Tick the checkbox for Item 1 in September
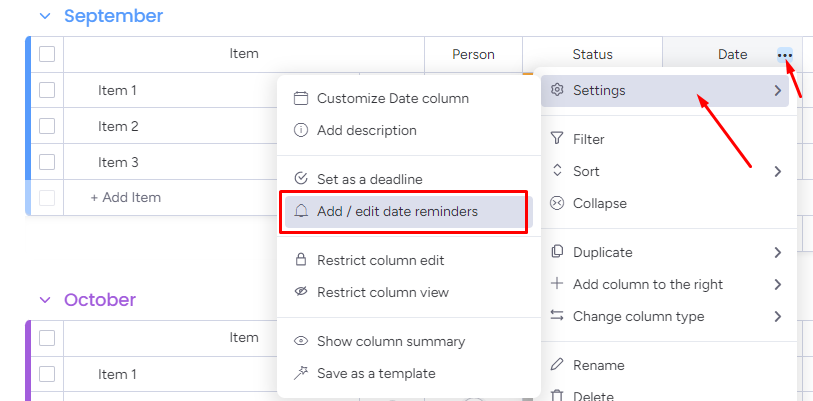The height and width of the screenshot is (401, 813). coord(47,90)
